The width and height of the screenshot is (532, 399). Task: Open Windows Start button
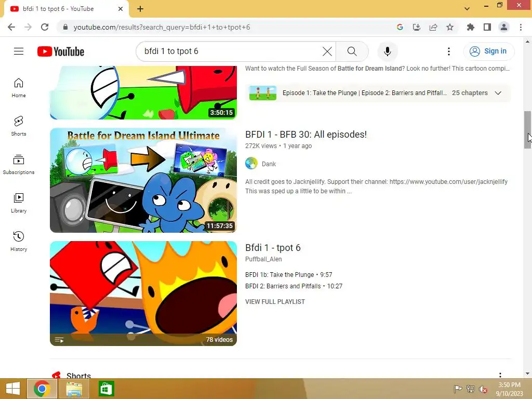click(x=13, y=389)
